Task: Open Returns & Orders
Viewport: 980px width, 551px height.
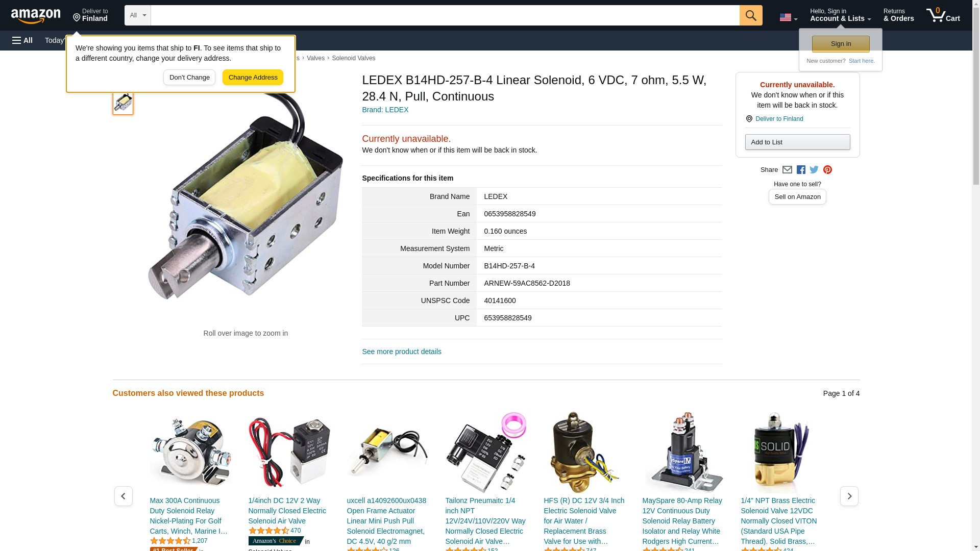Action: [x=898, y=15]
